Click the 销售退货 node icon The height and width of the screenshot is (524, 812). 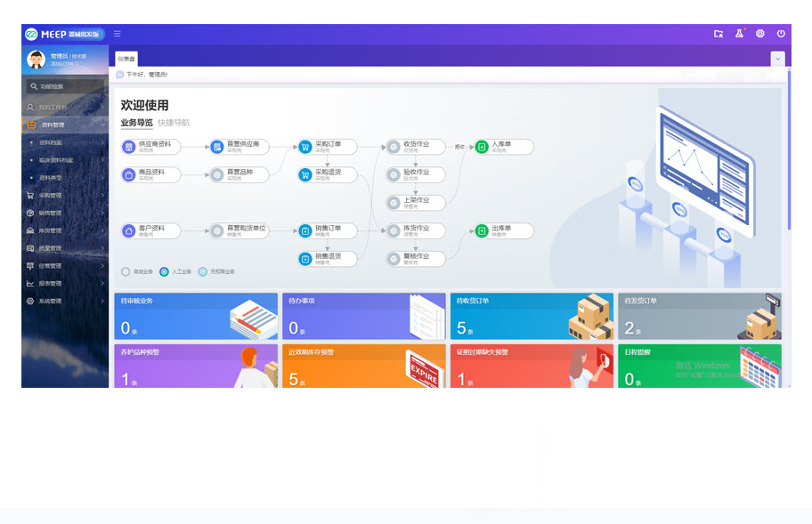305,259
